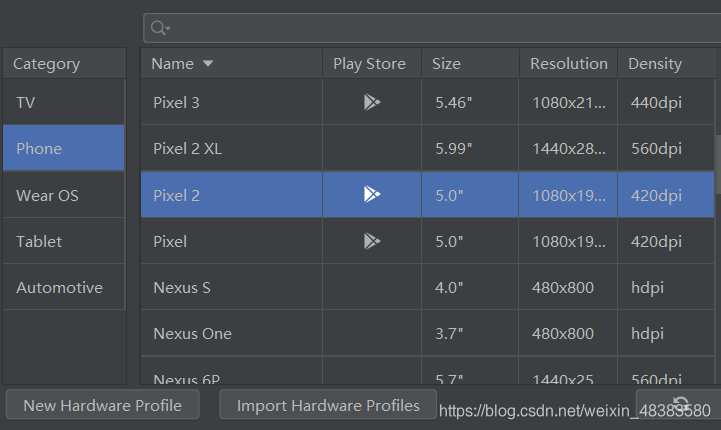Image resolution: width=721 pixels, height=430 pixels.
Task: Select the Nexus One device name
Action: click(192, 333)
